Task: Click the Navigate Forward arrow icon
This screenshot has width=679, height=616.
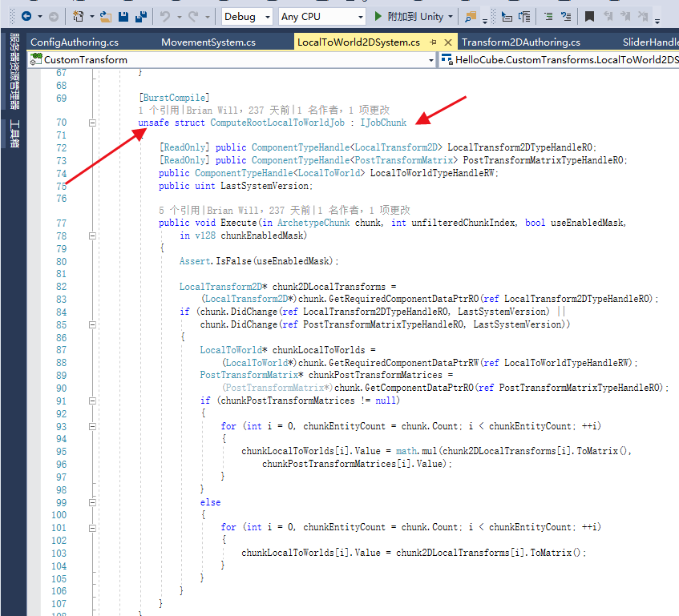Action: click(54, 17)
